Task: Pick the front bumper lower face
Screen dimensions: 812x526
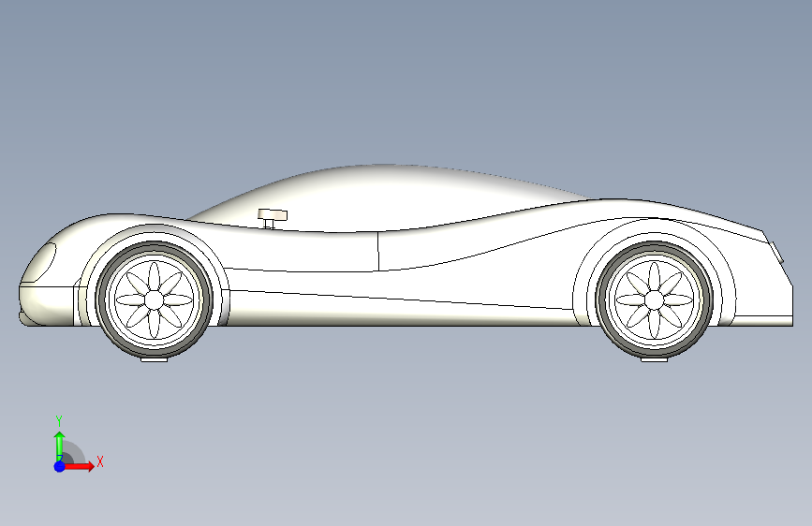Action: click(47, 305)
